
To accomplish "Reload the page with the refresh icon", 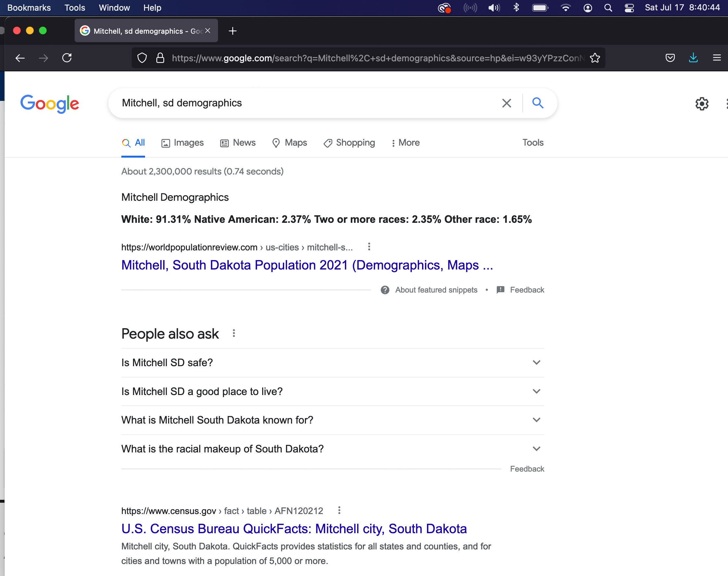I will [x=67, y=58].
